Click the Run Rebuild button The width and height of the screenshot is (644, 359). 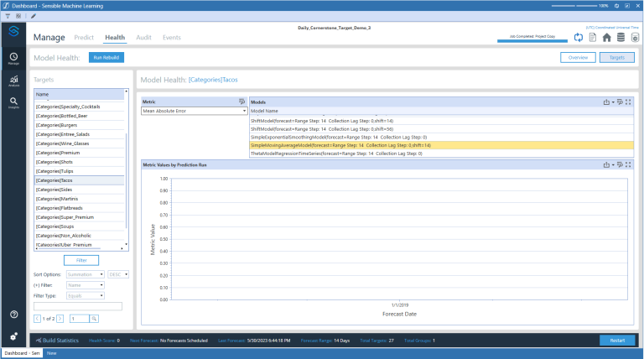(106, 58)
